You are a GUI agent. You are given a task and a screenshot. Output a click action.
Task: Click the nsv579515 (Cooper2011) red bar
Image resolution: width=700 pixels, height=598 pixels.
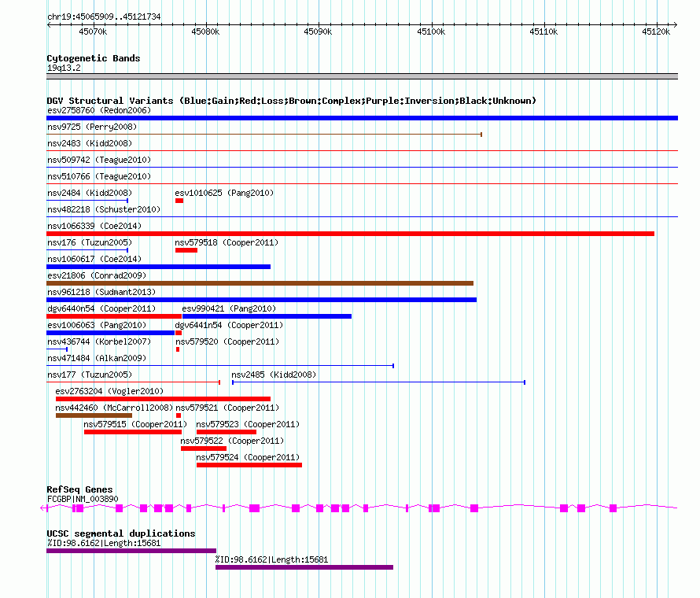click(133, 432)
